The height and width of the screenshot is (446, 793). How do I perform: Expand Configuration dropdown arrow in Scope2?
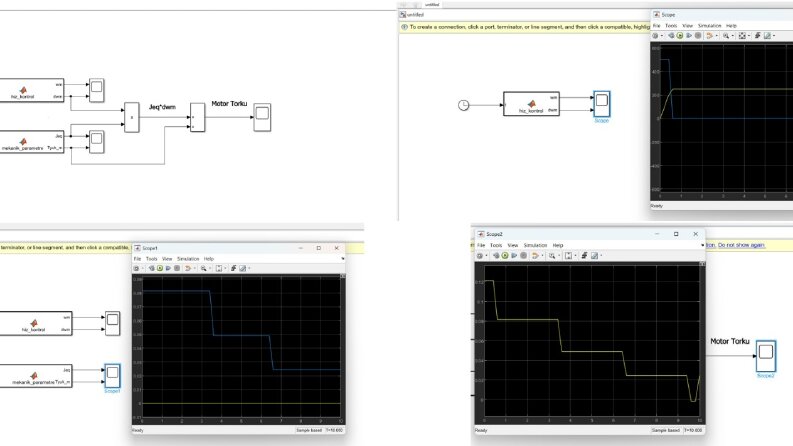(x=487, y=255)
